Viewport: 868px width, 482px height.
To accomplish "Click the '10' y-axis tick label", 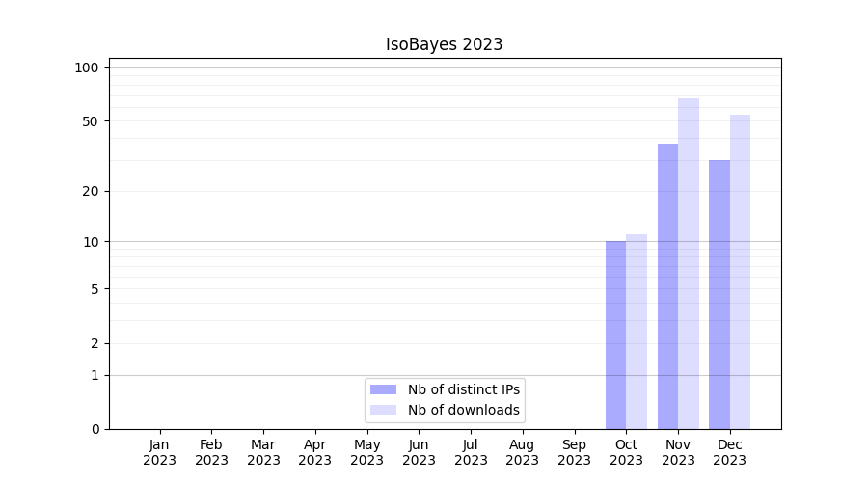I will click(91, 241).
